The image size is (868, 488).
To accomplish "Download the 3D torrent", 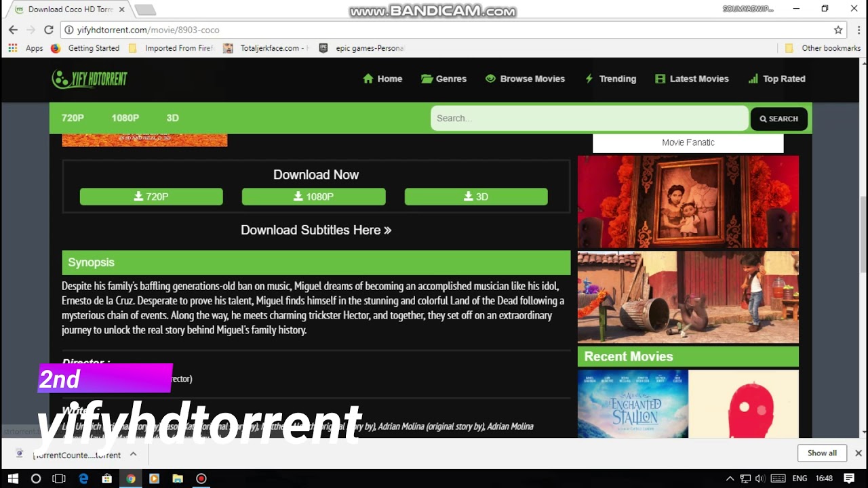I will pyautogui.click(x=476, y=197).
